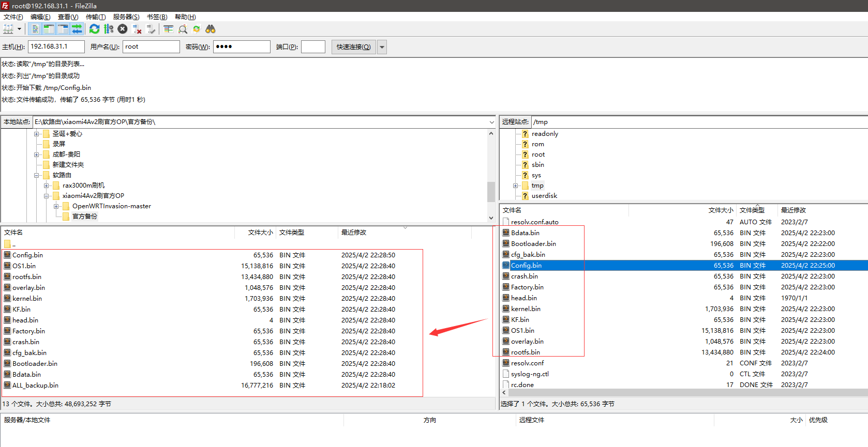The image size is (868, 447).
Task: Click binoculars file search icon
Action: (x=211, y=29)
